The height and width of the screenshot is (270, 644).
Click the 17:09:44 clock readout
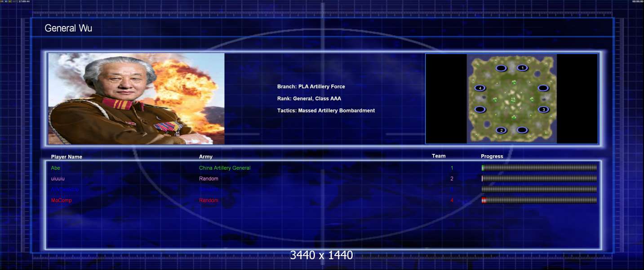tap(24, 1)
